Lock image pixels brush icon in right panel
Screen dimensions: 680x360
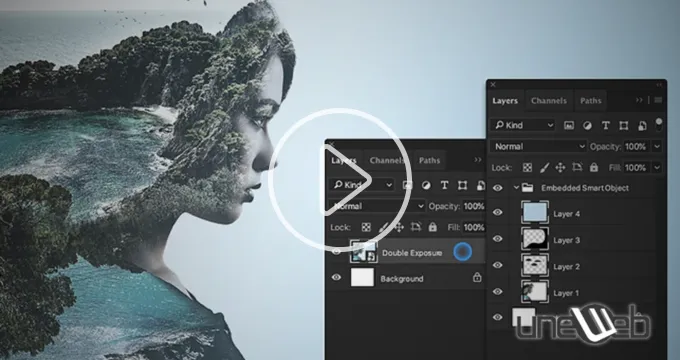pos(544,167)
